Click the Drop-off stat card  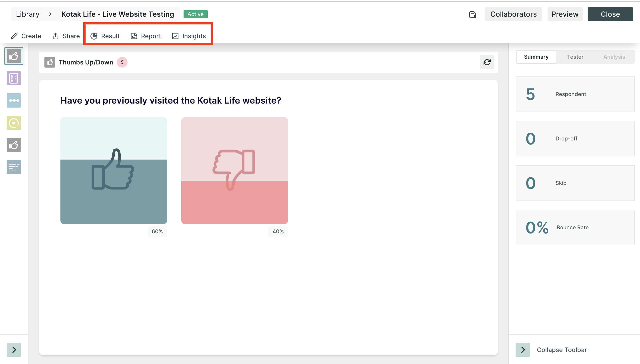575,139
